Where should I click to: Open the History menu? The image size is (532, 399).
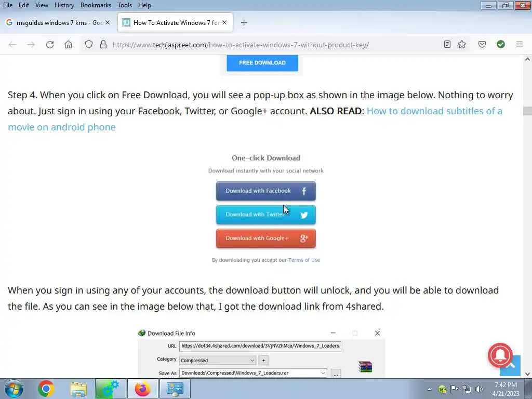pos(64,5)
